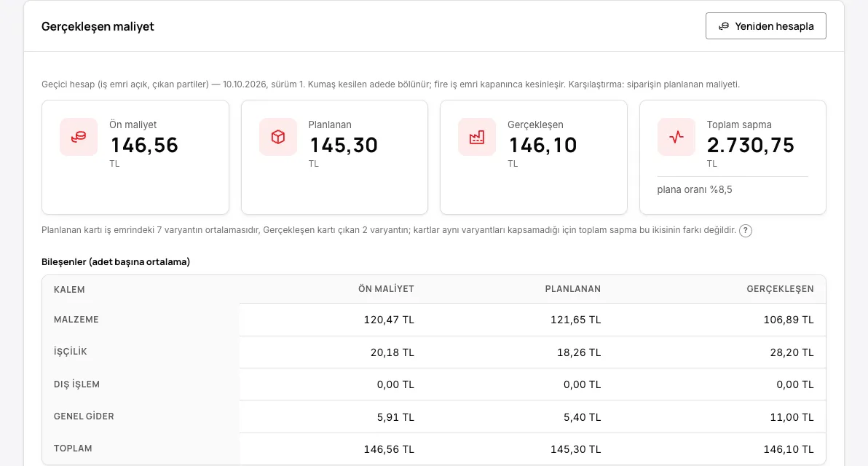Click the 121,65 TL malzeme cell

576,320
